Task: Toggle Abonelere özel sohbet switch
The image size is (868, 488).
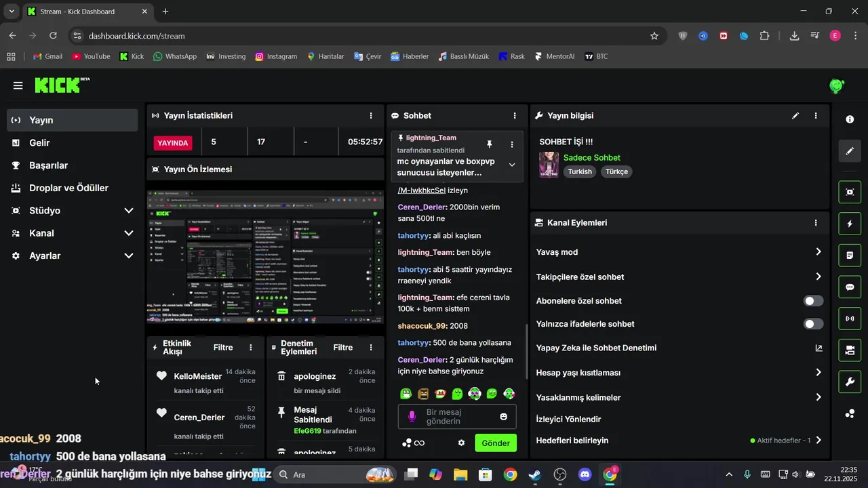Action: coord(813,301)
